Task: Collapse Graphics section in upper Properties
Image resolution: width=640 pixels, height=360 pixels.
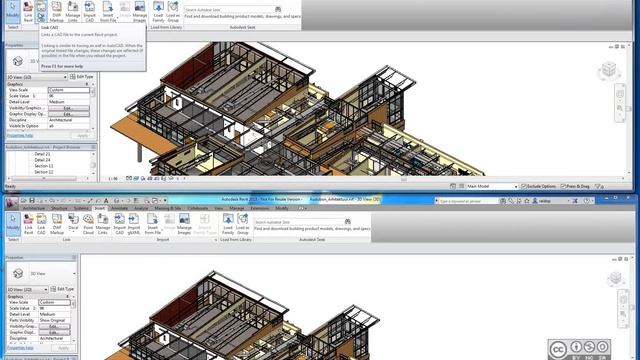Action: [x=87, y=84]
